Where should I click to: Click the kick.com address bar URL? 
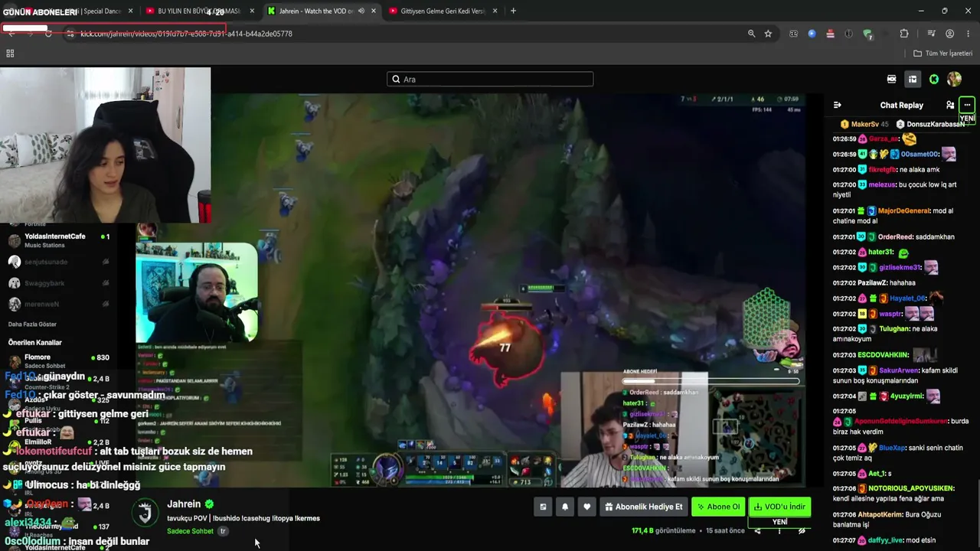click(186, 34)
